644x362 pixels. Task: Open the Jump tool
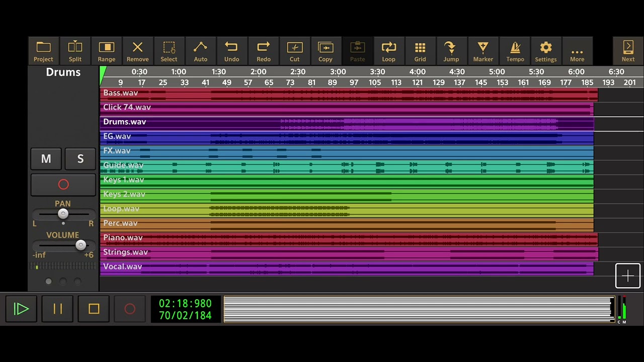click(451, 51)
